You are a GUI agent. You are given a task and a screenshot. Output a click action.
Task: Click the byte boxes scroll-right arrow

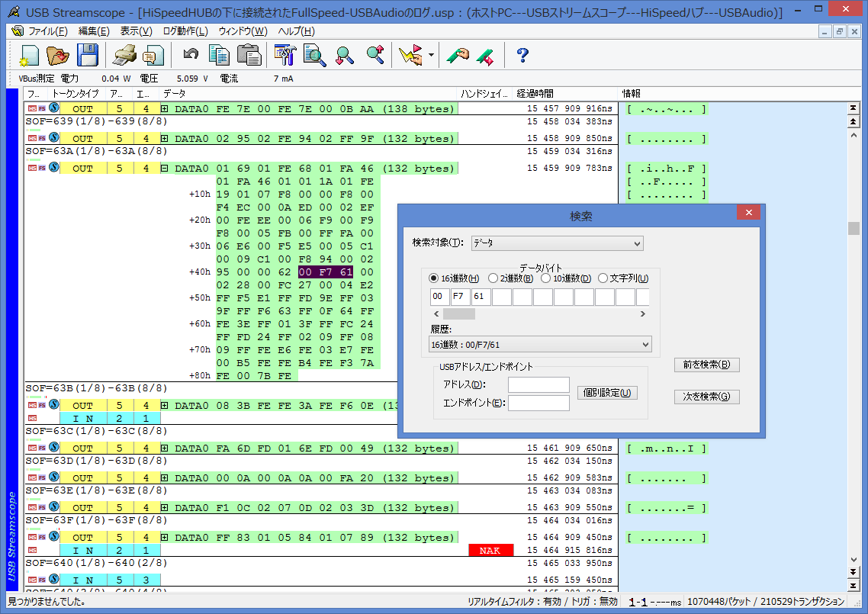pos(643,314)
